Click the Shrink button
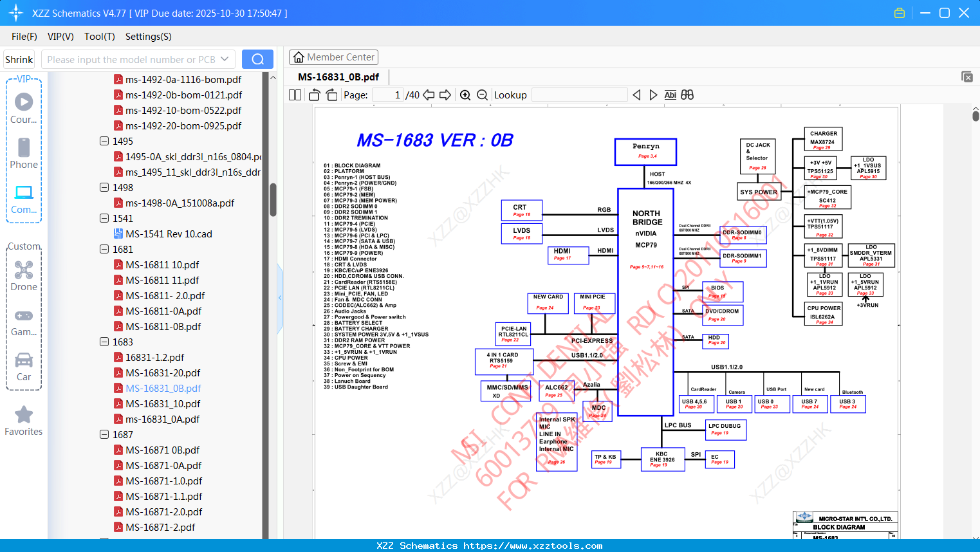The height and width of the screenshot is (552, 980). click(19, 59)
